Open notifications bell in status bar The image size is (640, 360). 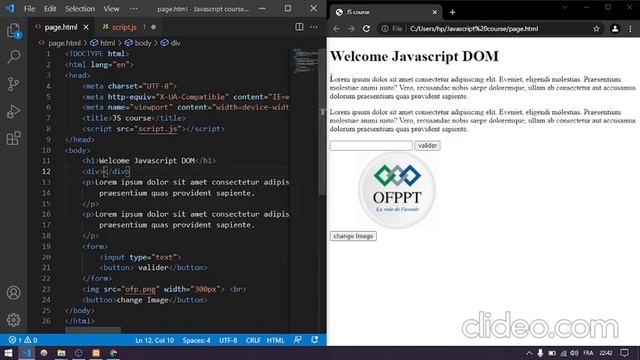coord(315,340)
